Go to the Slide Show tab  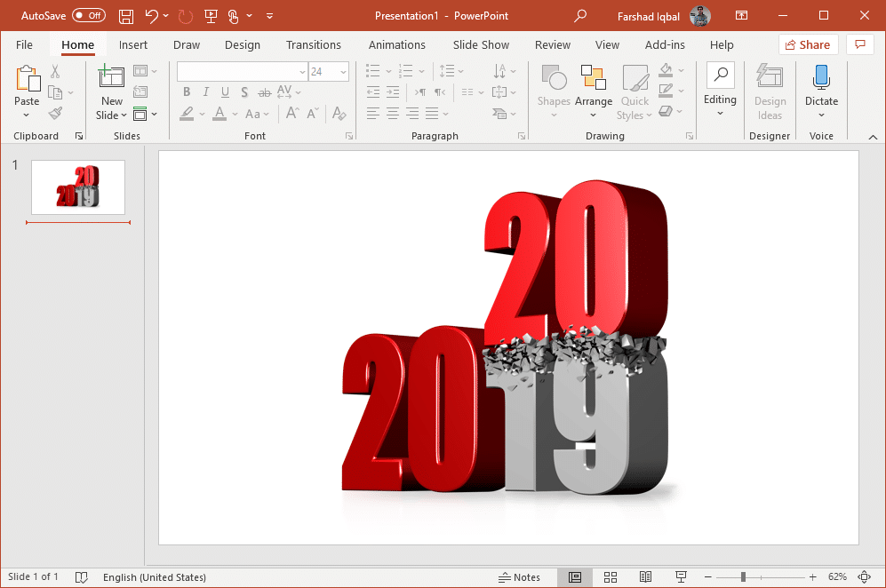point(481,44)
